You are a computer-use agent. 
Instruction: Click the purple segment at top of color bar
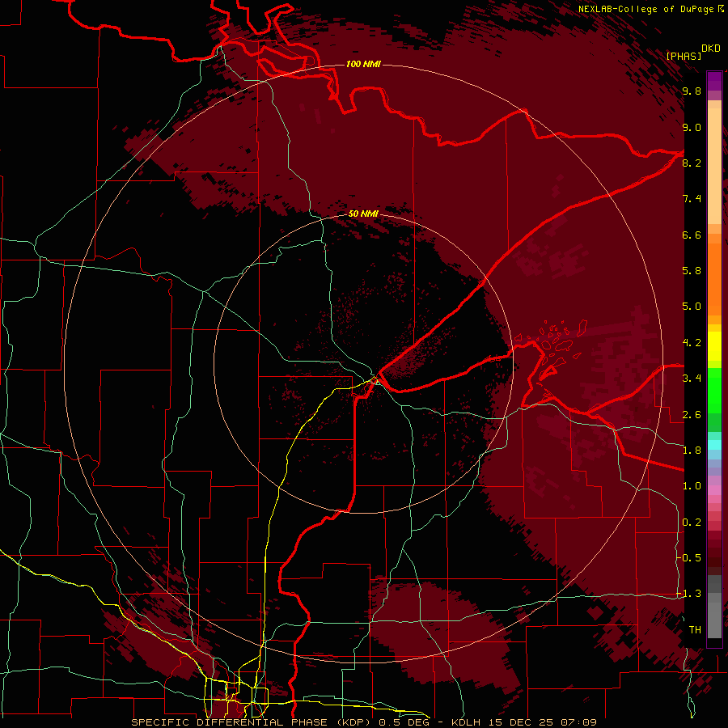714,81
